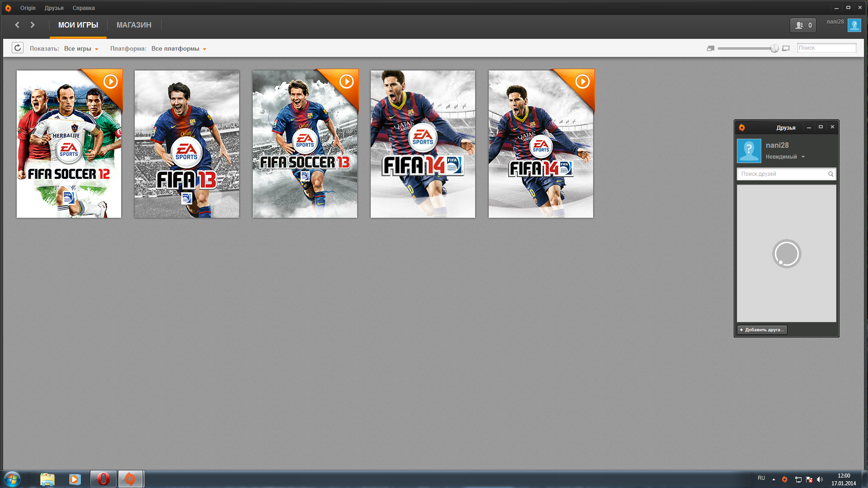Open the friends counter button showing 0
Viewport: 868px width, 488px height.
point(803,25)
